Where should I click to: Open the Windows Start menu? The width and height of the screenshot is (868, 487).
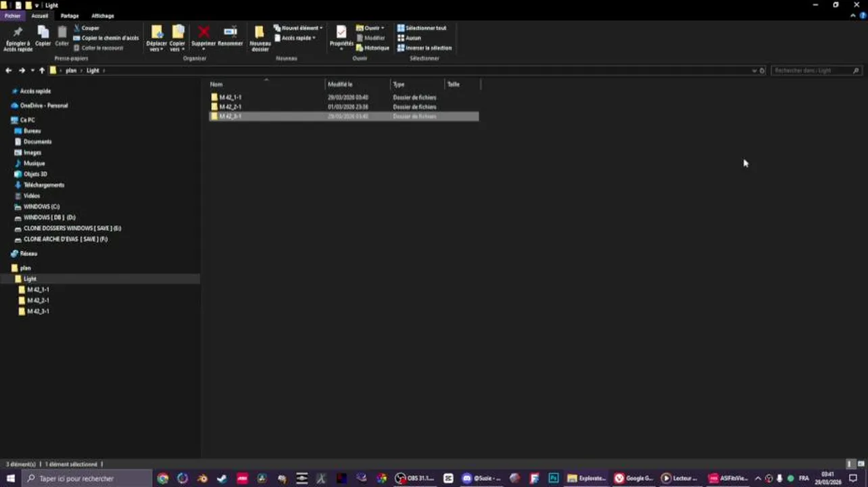click(11, 478)
